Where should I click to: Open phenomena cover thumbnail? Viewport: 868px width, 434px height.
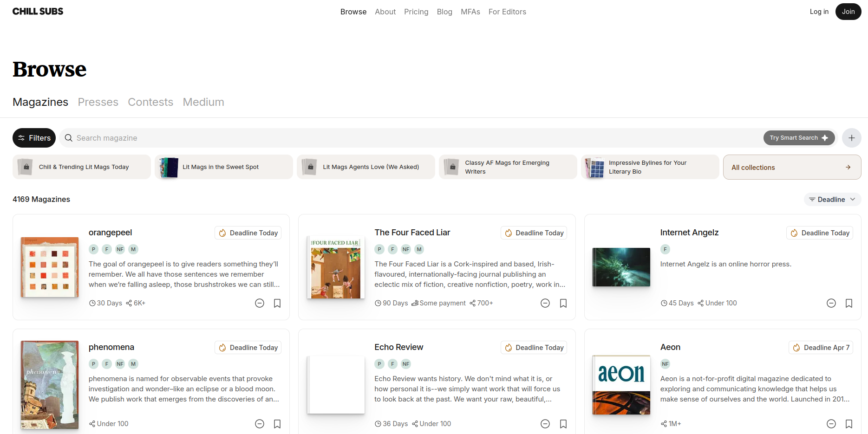click(x=50, y=385)
